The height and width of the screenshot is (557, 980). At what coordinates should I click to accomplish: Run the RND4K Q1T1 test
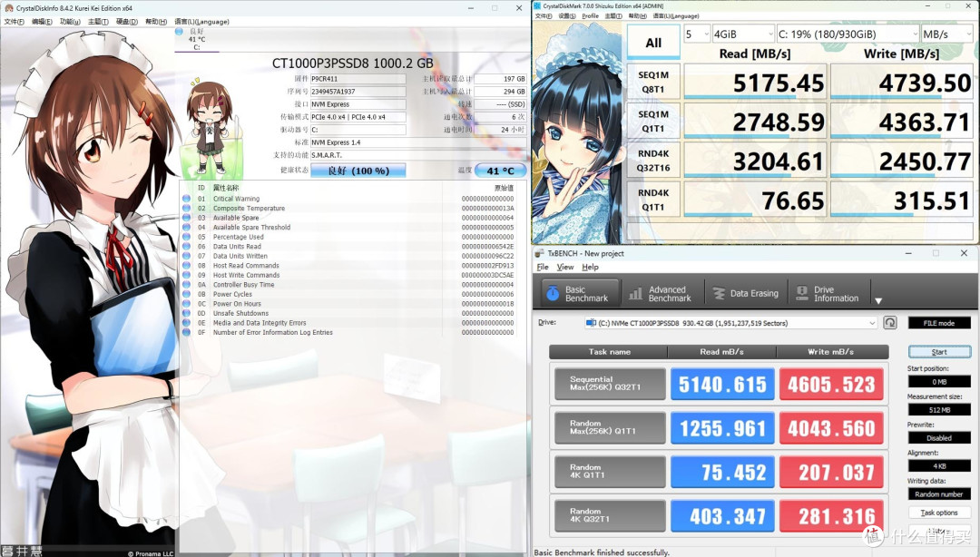(x=653, y=200)
